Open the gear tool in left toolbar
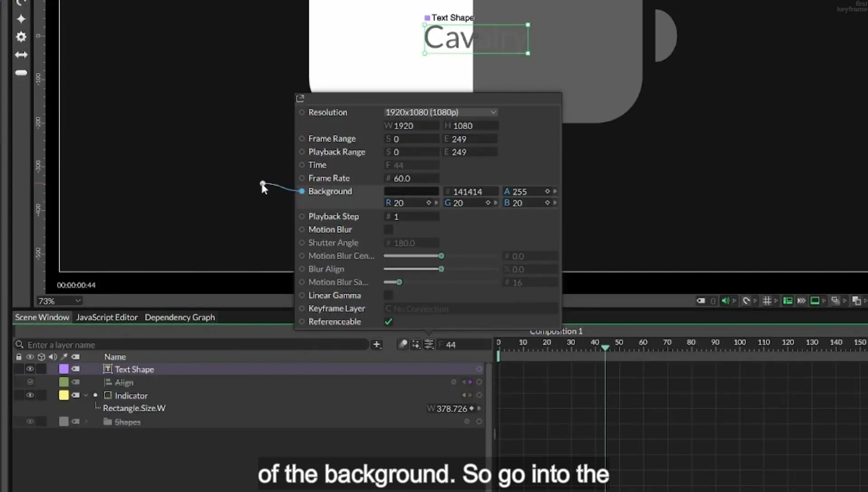868x492 pixels. (21, 37)
